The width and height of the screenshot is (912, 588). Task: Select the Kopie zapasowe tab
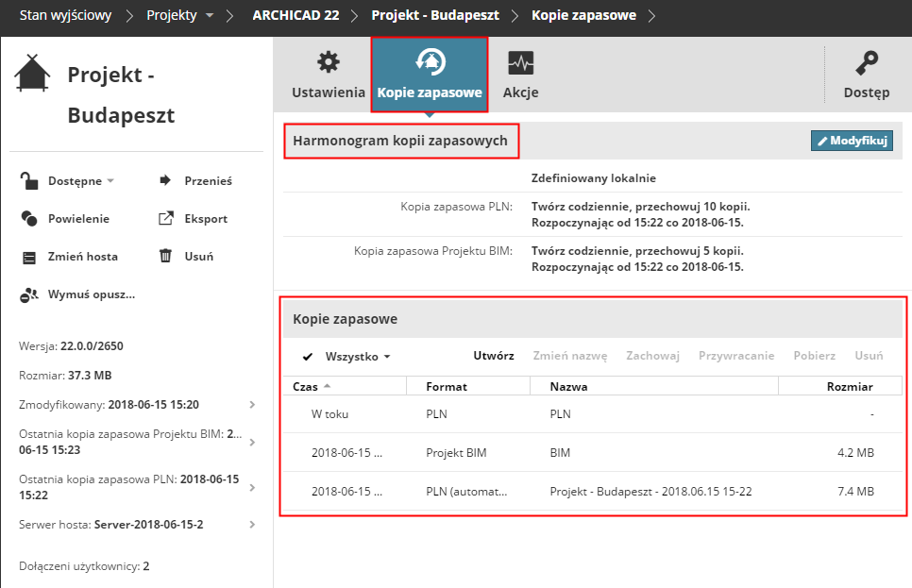[430, 75]
